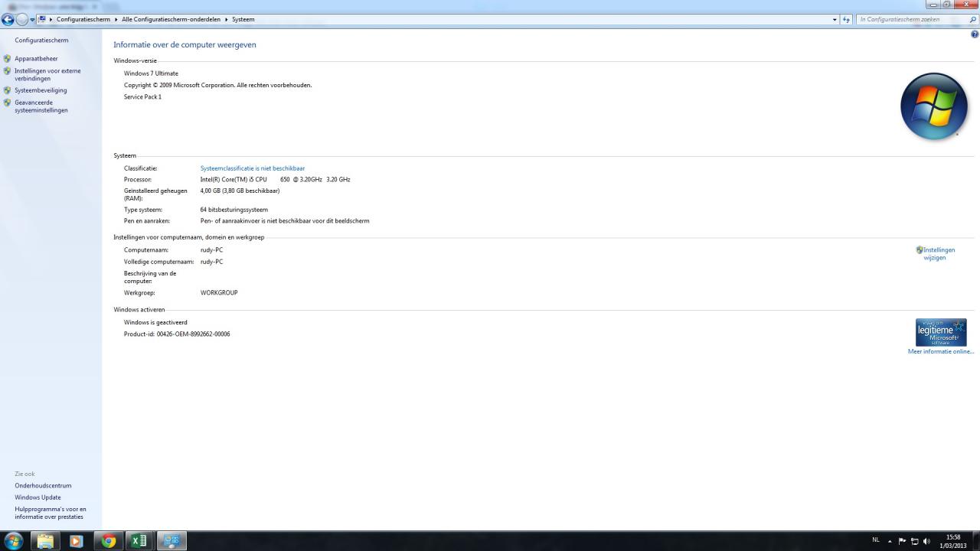Click the '64 bitsbesturingssysteem' value

tap(234, 210)
